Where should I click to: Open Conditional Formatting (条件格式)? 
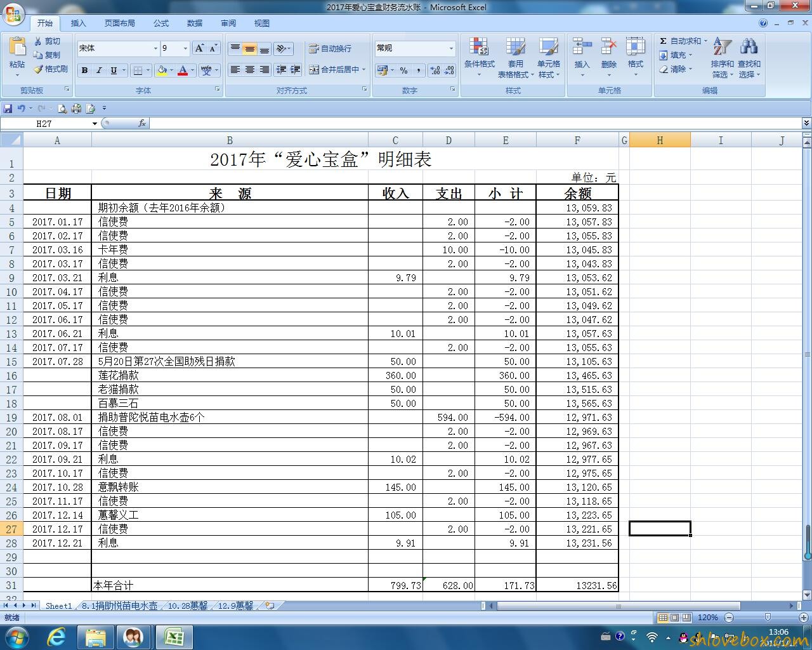(x=479, y=57)
